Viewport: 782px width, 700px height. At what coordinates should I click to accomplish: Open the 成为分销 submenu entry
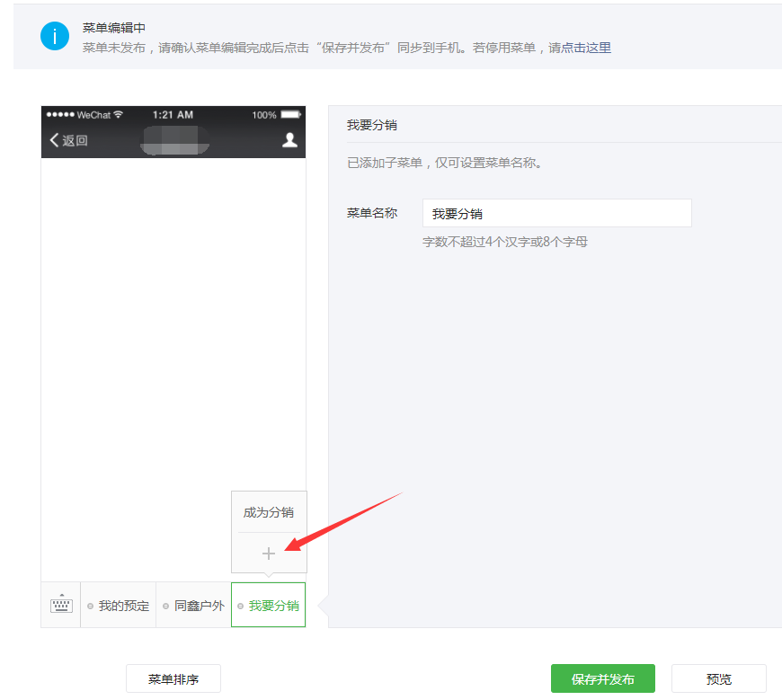tap(269, 512)
